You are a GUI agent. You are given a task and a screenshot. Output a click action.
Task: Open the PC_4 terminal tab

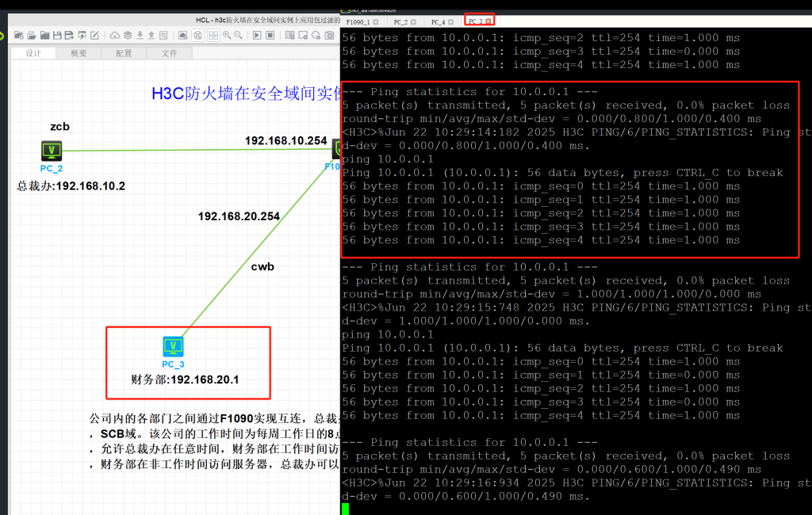click(x=438, y=21)
